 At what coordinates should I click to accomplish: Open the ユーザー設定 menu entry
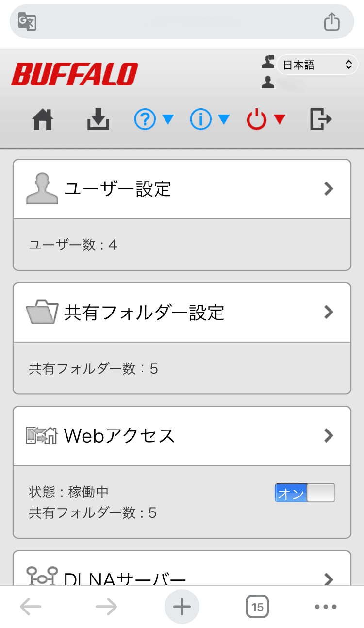click(x=118, y=189)
